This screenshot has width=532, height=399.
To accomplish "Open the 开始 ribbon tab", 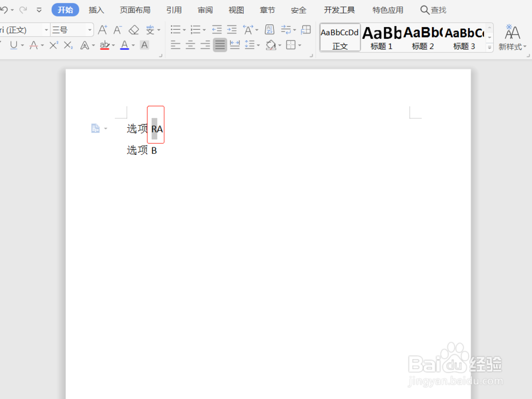I will 65,10.
